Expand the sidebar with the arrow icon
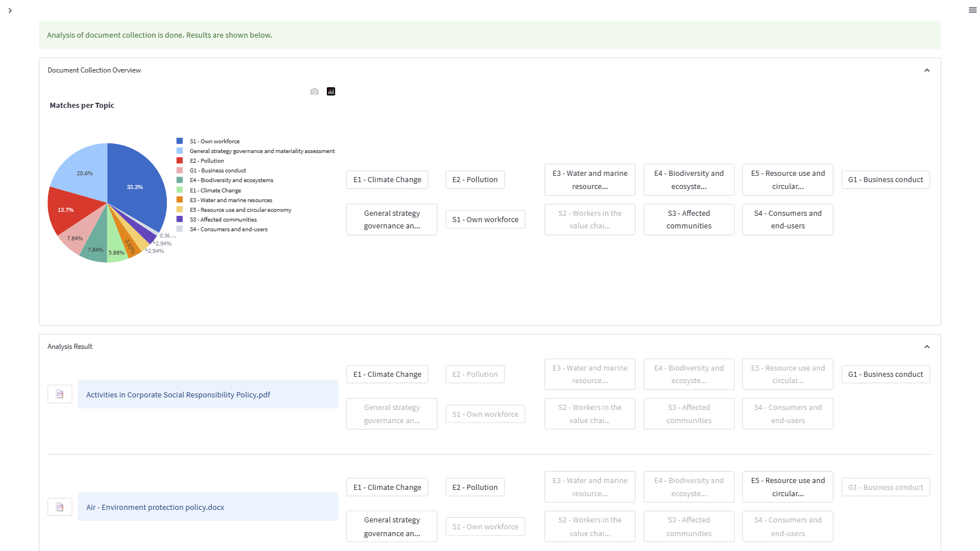The image size is (980, 551). coord(10,10)
